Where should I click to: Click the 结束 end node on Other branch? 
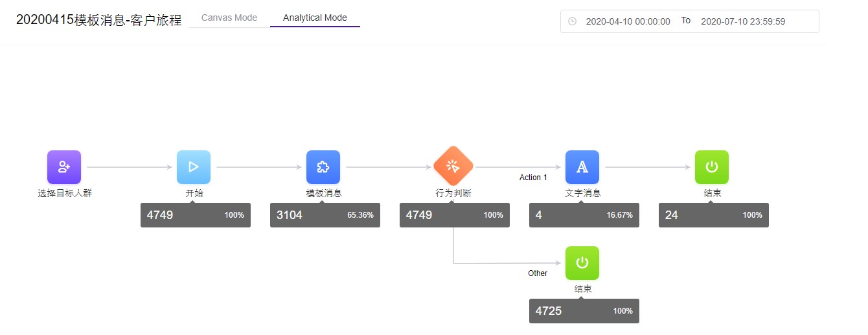pos(582,263)
